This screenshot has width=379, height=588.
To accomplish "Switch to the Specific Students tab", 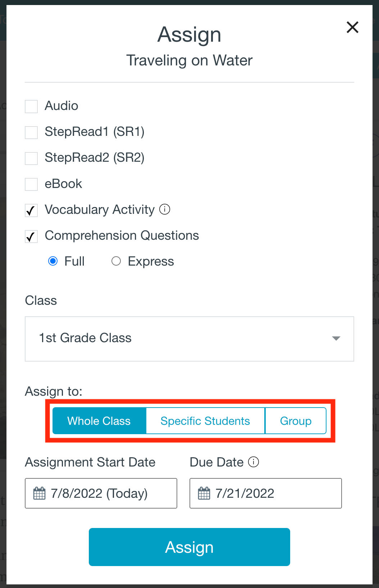I will [x=205, y=421].
